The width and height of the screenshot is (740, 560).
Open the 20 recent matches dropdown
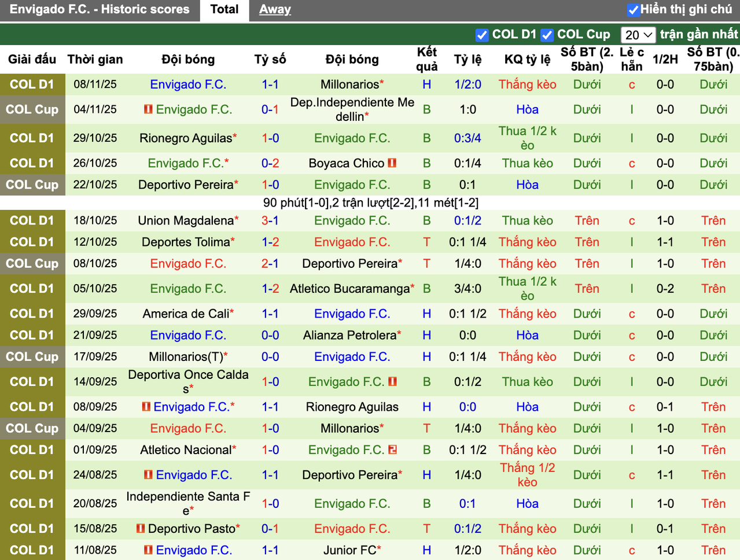tap(638, 35)
